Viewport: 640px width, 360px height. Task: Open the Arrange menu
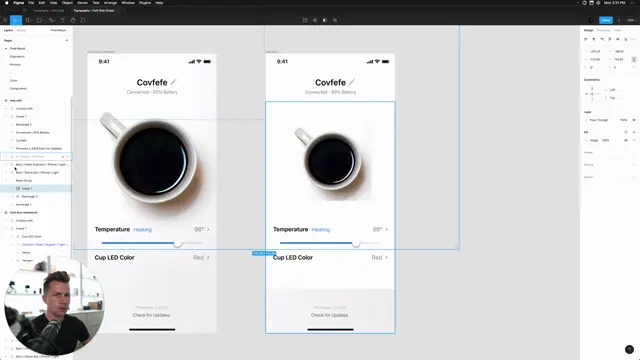pyautogui.click(x=110, y=3)
